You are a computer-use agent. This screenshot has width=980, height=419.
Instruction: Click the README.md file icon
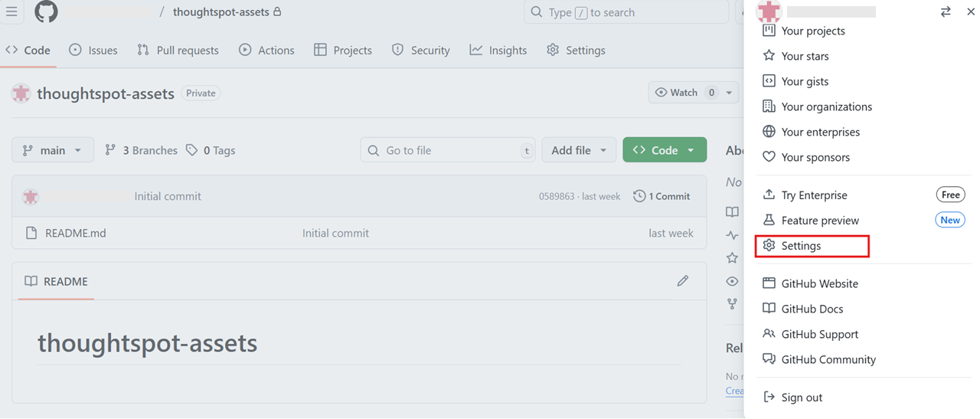[x=31, y=233]
